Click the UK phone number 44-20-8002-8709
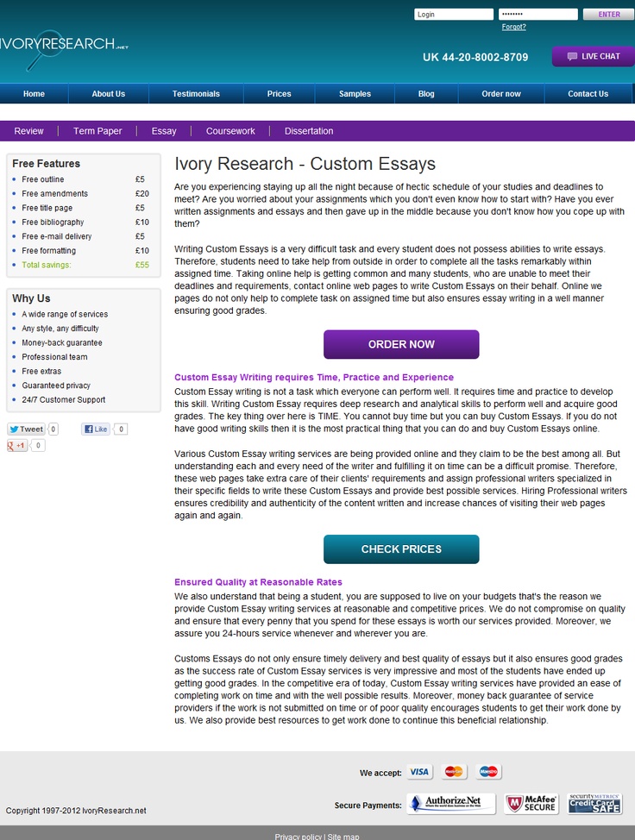The image size is (635, 840). (475, 57)
